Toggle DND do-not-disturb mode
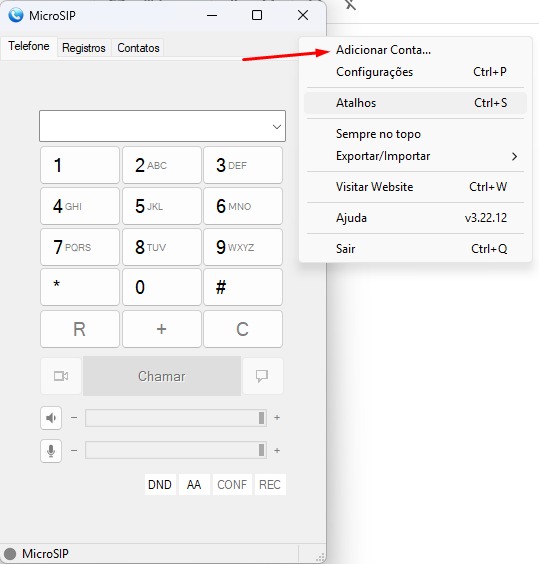This screenshot has width=539, height=564. coord(160,485)
